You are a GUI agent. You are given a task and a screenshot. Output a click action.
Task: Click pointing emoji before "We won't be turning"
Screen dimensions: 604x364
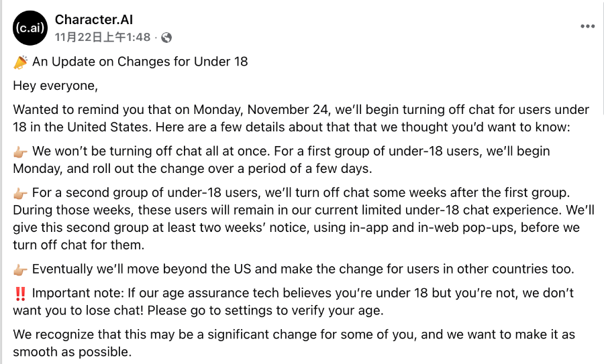20,151
